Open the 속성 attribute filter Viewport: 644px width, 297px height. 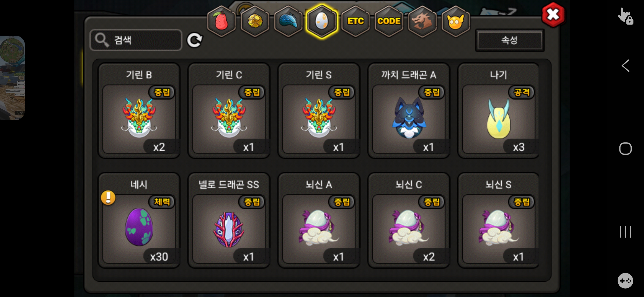click(x=509, y=40)
